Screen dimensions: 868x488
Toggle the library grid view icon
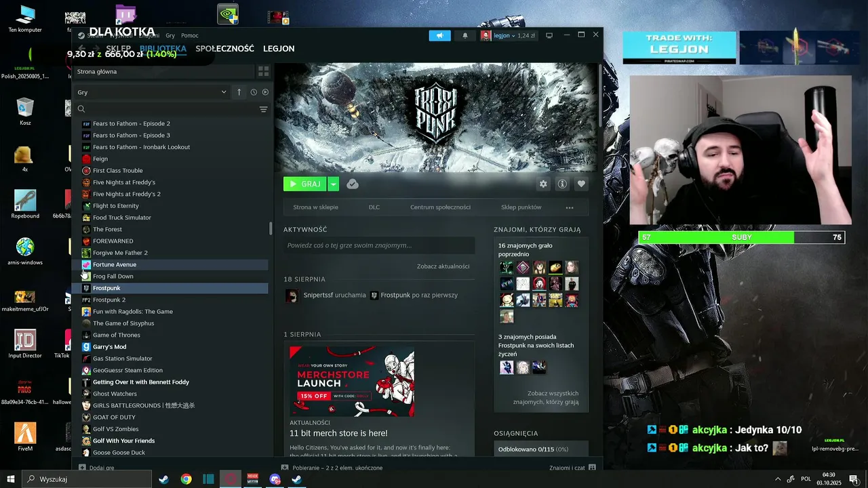(x=264, y=71)
